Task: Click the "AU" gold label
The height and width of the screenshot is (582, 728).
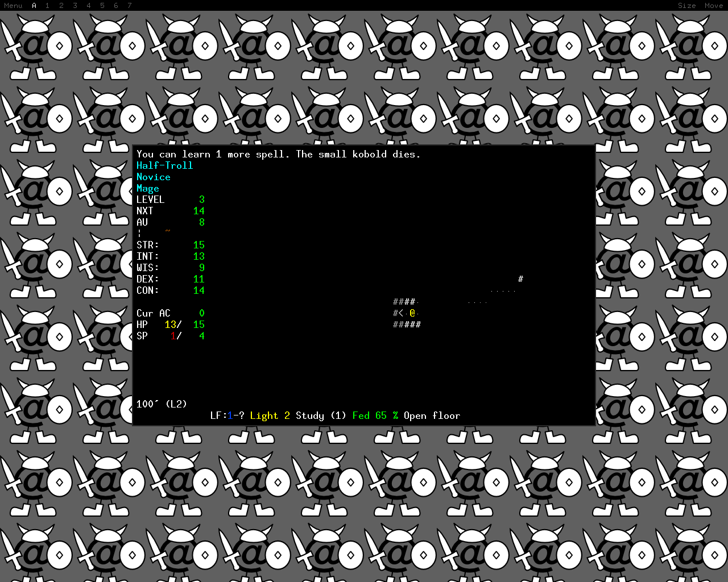Action: coord(142,222)
